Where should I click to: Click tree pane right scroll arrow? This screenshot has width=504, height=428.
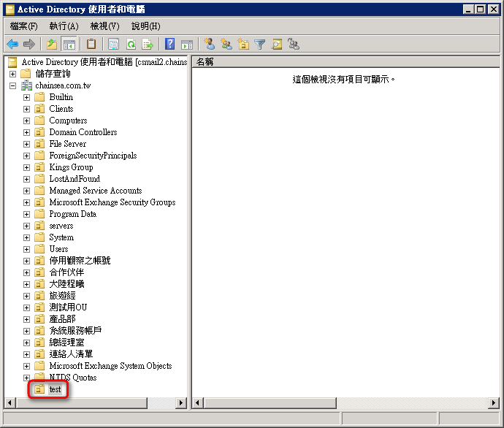tap(181, 402)
